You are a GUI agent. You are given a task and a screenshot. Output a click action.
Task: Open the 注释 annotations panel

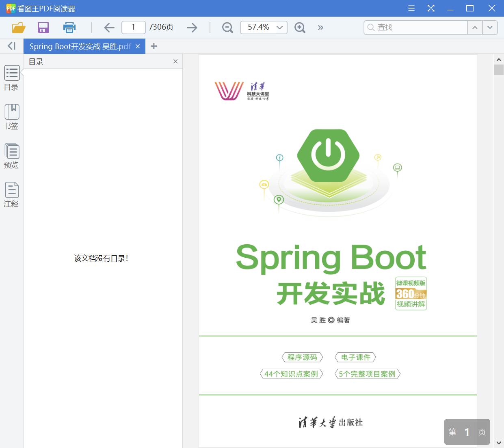(x=11, y=195)
